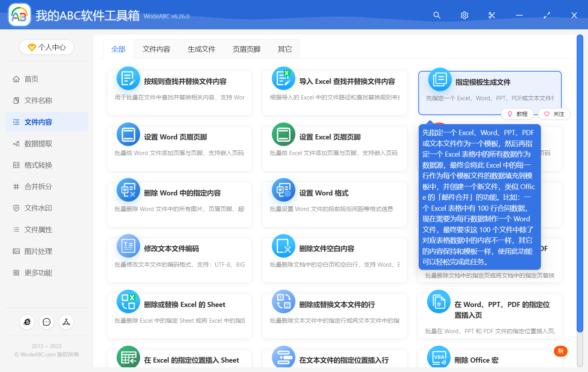This screenshot has width=588, height=372.
Task: Click the 删除 Word 中的指定内容 tool icon
Action: 128,190
